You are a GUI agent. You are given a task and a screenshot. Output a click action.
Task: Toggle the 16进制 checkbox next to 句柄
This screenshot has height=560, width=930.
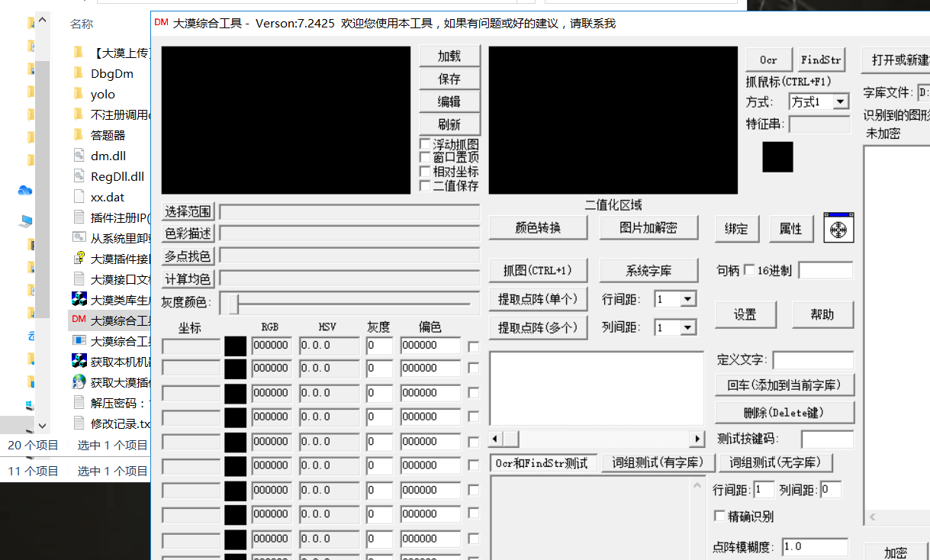coord(749,270)
